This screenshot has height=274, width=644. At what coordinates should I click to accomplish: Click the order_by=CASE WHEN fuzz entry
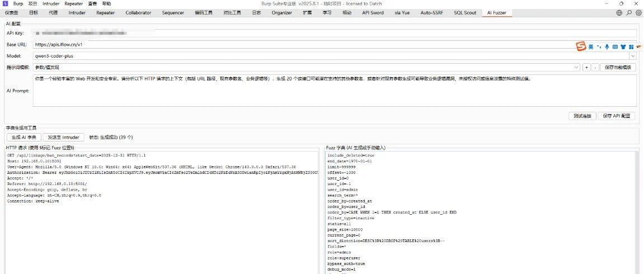point(392,212)
